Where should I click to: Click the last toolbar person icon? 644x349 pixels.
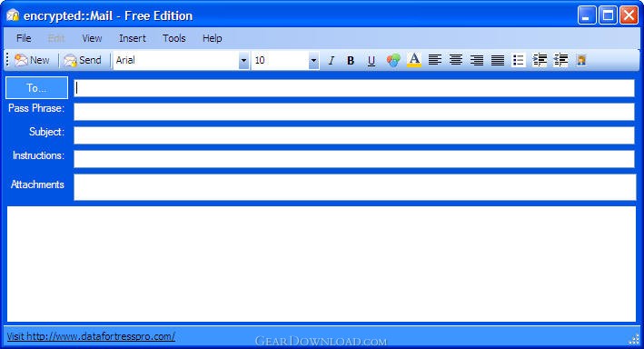click(x=581, y=60)
